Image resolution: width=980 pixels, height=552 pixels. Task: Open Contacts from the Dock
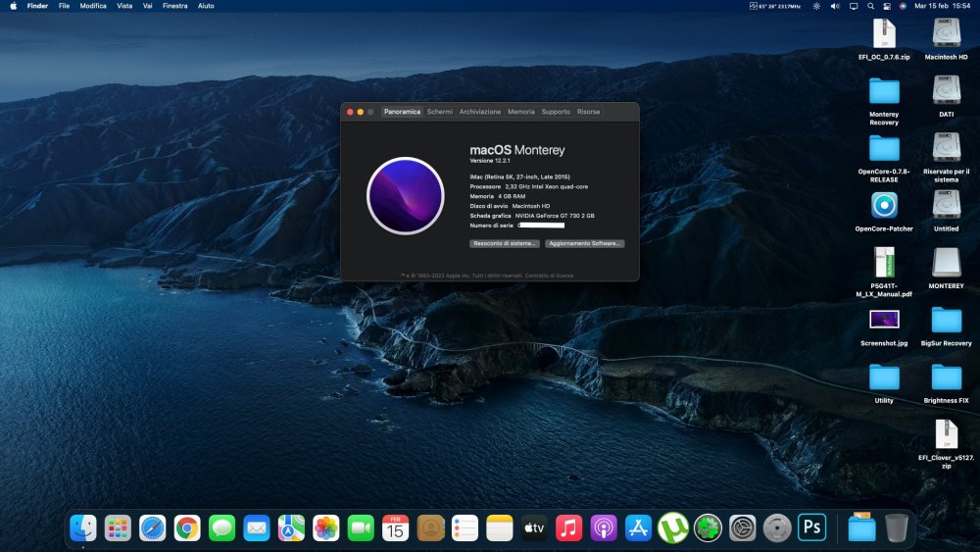[x=430, y=528]
